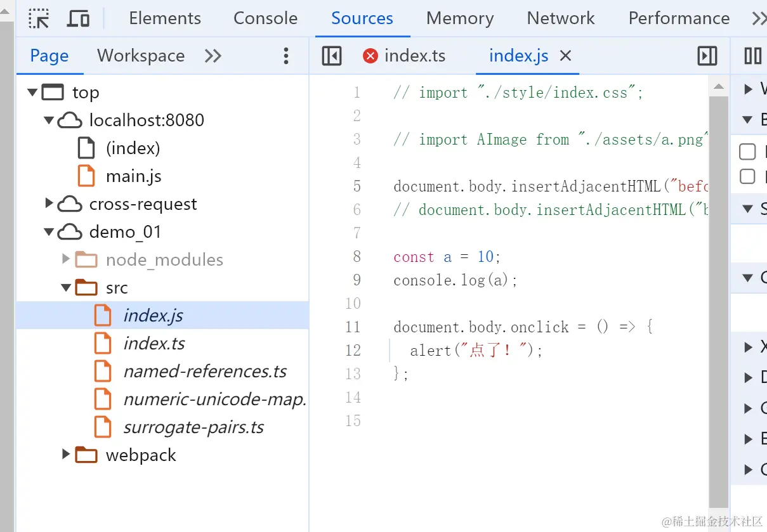The image size is (767, 532).
Task: Place cursor on console.log(a) code
Action: coord(456,280)
